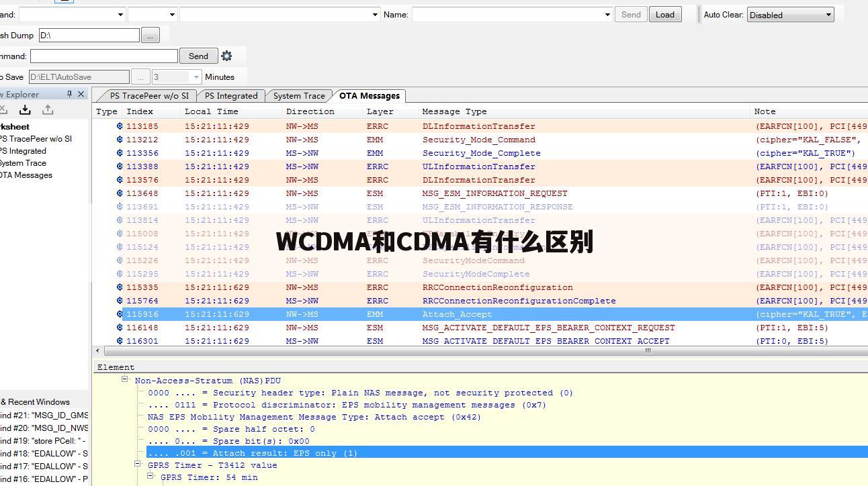Collapse the GPRS Timer - T3412 value node
This screenshot has height=486, width=868.
click(x=138, y=465)
